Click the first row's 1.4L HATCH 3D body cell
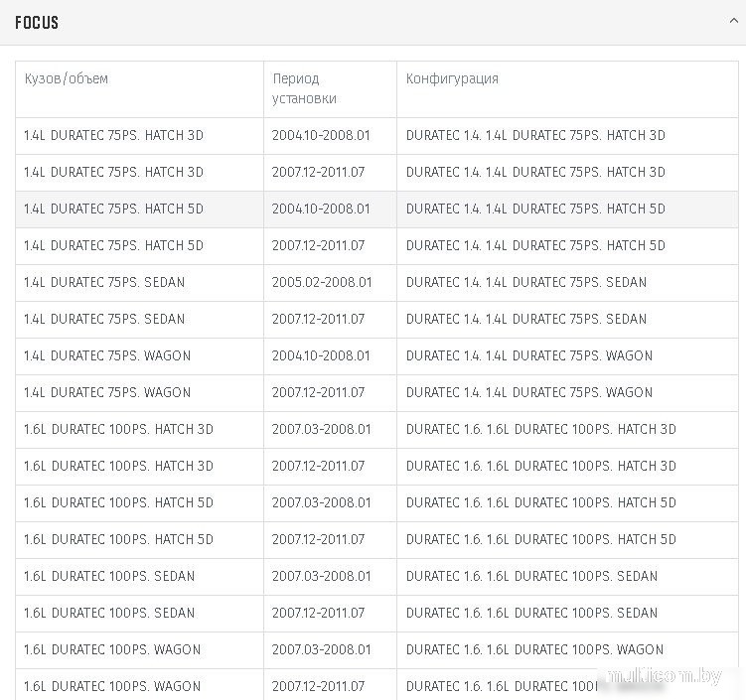The height and width of the screenshot is (700, 746). pyautogui.click(x=113, y=135)
